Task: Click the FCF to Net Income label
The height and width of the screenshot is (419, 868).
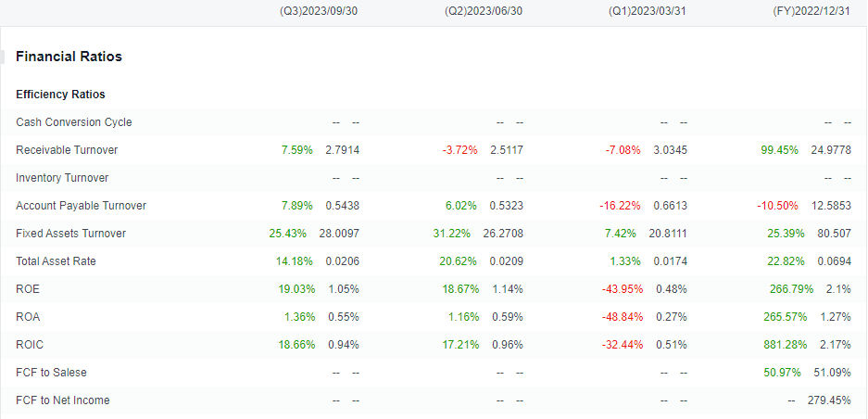Action: [63, 400]
